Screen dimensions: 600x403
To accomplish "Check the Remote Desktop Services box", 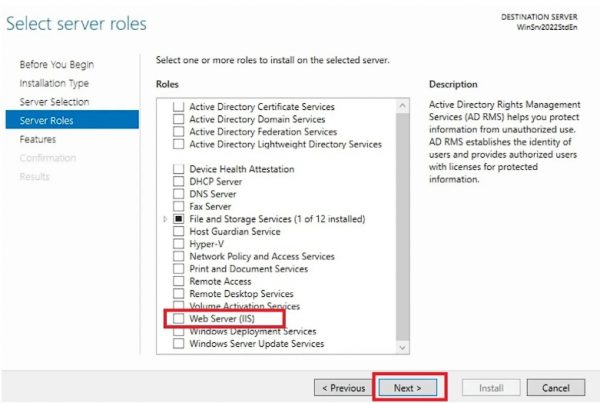I will click(179, 294).
